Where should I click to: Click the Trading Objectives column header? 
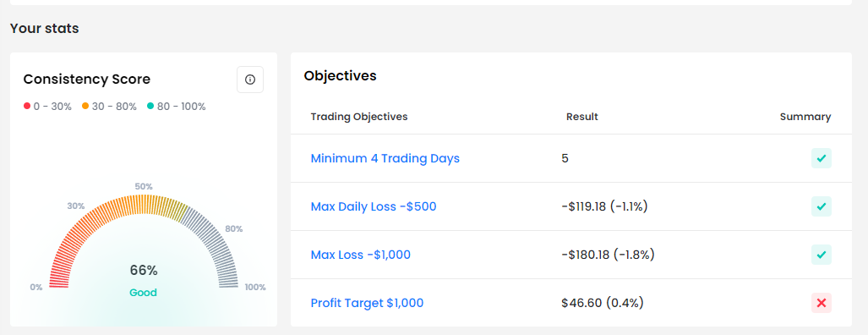(359, 117)
